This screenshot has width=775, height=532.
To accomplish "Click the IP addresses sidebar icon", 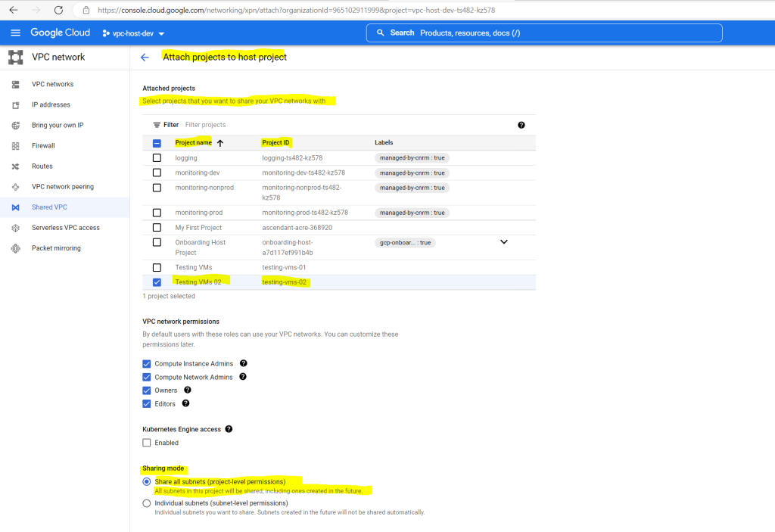I will (x=15, y=105).
